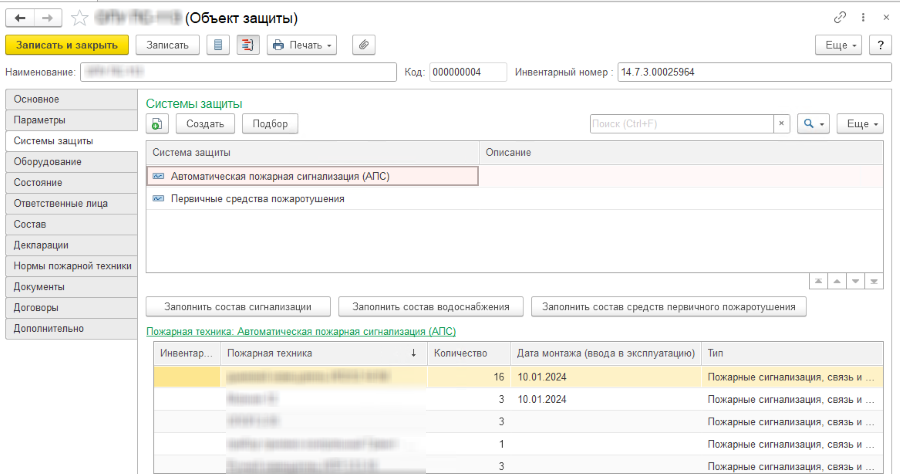Add a protection system by copying using the green icon
Image resolution: width=900 pixels, height=474 pixels.
(x=157, y=124)
